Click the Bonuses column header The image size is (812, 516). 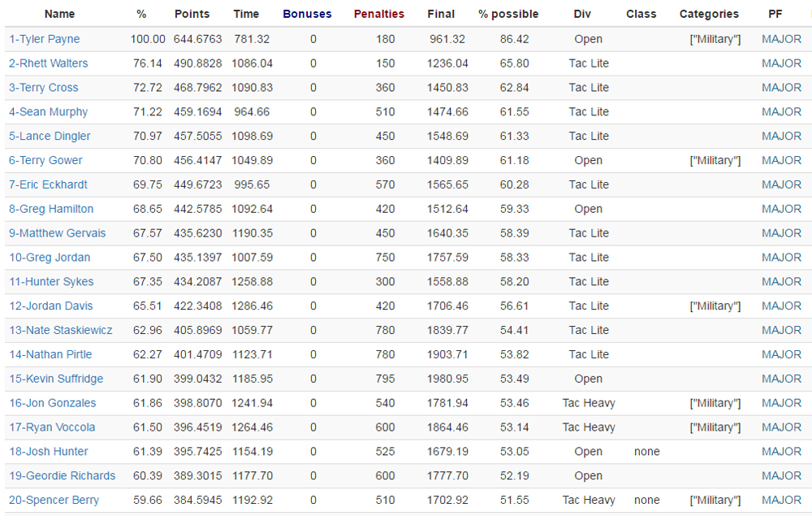click(x=307, y=15)
